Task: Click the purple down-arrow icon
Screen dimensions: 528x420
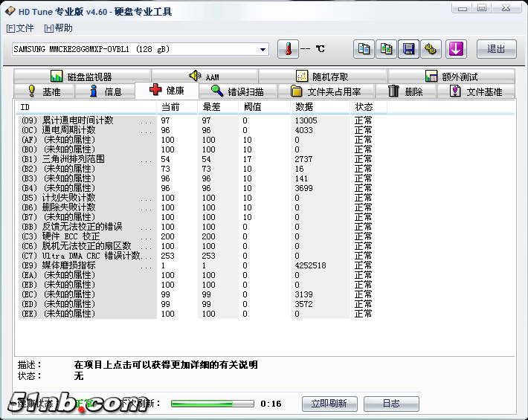Action: click(x=455, y=49)
